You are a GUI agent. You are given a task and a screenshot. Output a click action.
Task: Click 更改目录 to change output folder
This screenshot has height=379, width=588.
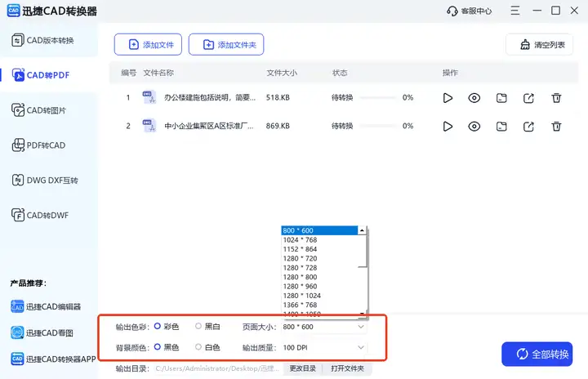pyautogui.click(x=302, y=368)
